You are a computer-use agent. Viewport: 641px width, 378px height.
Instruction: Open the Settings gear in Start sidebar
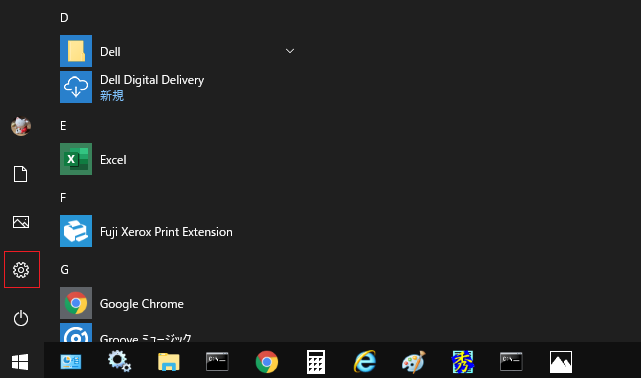coord(21,270)
